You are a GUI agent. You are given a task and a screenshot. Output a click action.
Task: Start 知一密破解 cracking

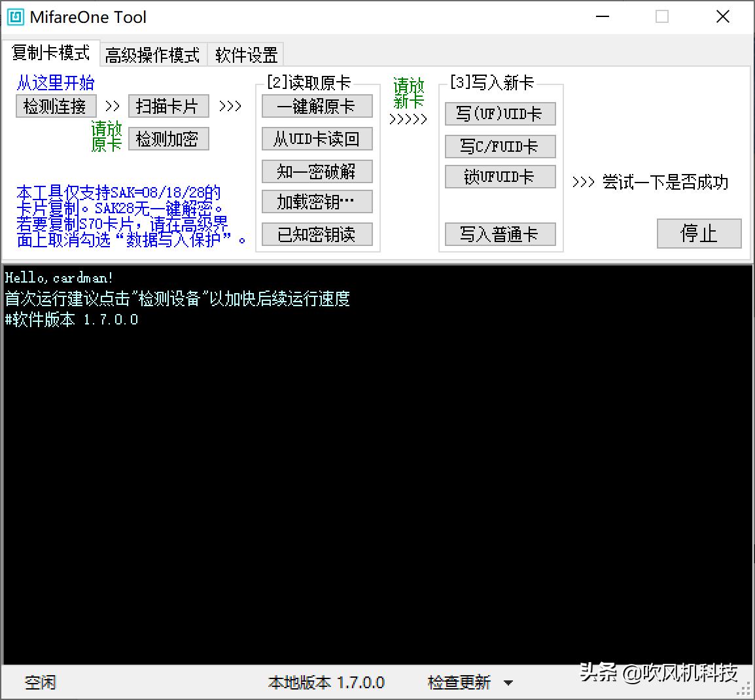[317, 171]
